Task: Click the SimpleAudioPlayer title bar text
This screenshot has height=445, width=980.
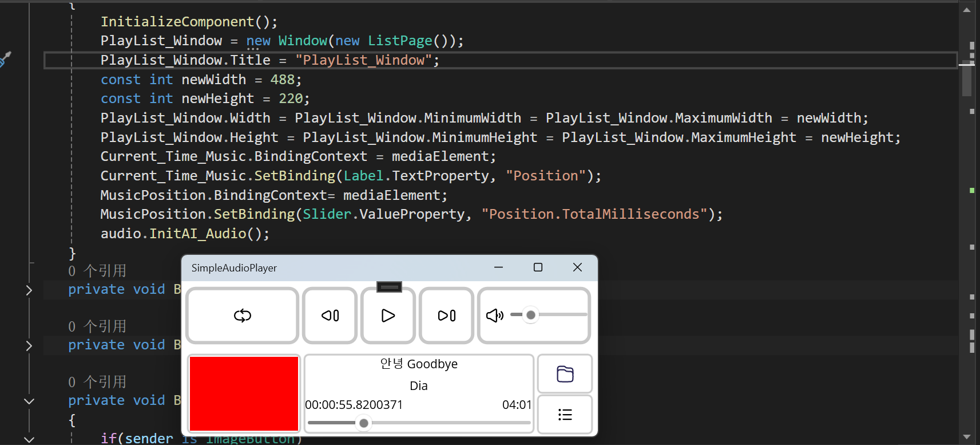Action: (234, 268)
